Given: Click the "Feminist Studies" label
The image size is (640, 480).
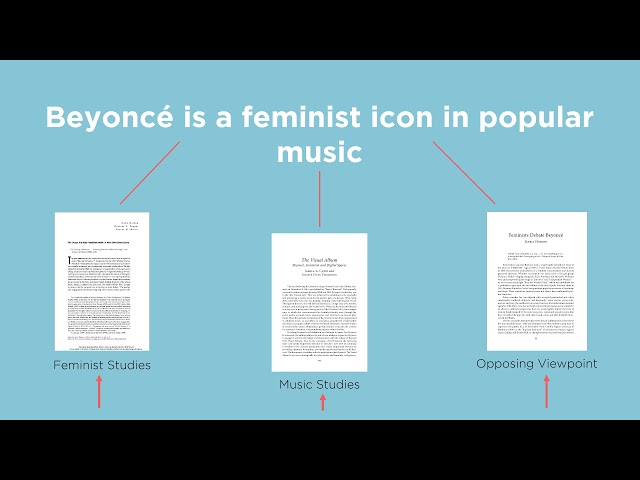Looking at the screenshot, I should pos(102,365).
